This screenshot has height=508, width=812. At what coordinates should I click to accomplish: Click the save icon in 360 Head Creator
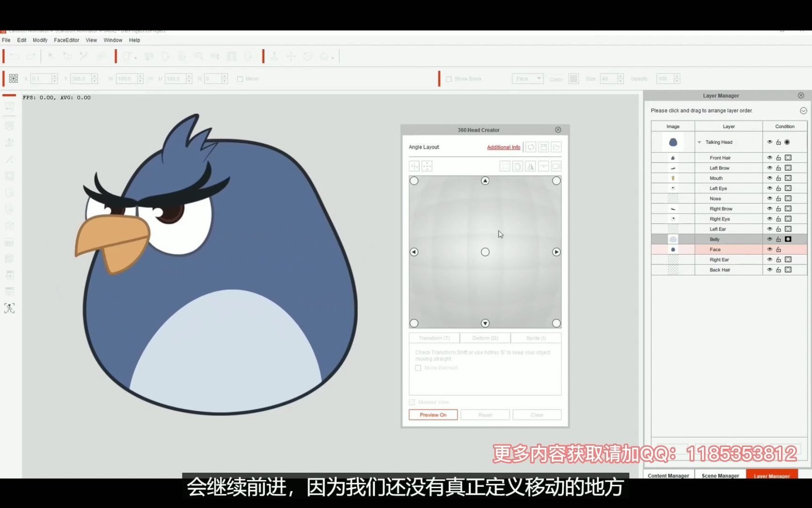pyautogui.click(x=544, y=147)
